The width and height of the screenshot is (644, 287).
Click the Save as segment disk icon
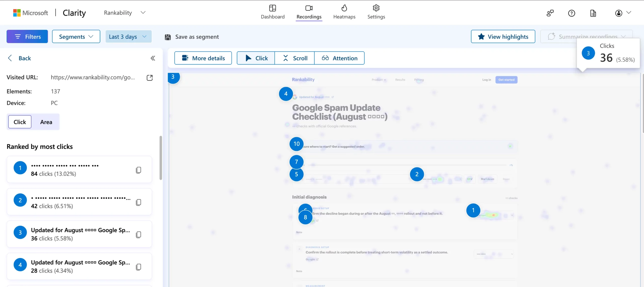point(168,37)
